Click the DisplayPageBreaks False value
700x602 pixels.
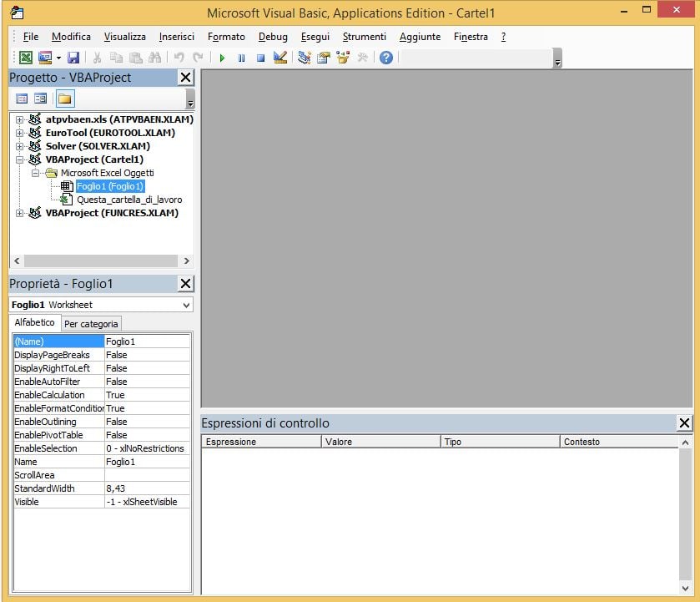tap(148, 355)
